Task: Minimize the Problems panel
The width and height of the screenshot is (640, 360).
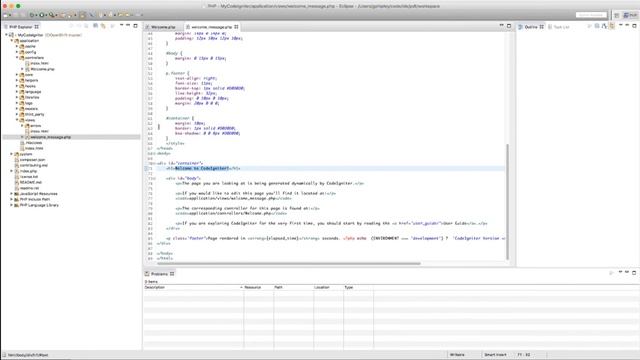Action: coord(627,272)
